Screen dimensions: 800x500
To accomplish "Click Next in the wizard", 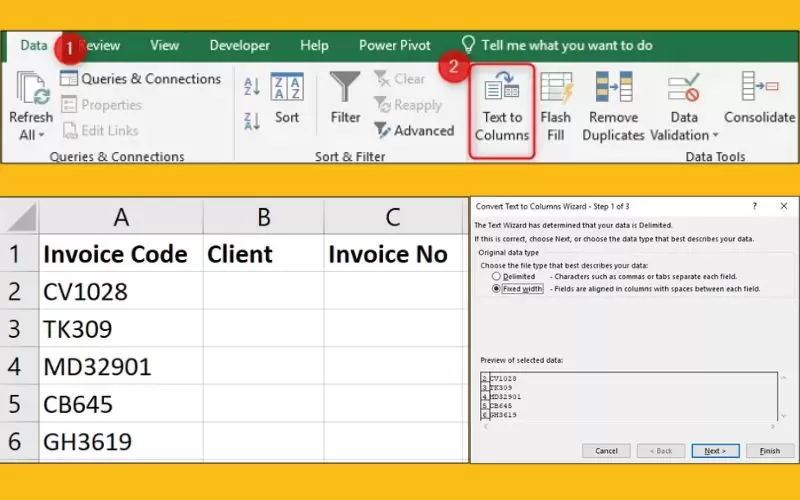I will [x=715, y=451].
